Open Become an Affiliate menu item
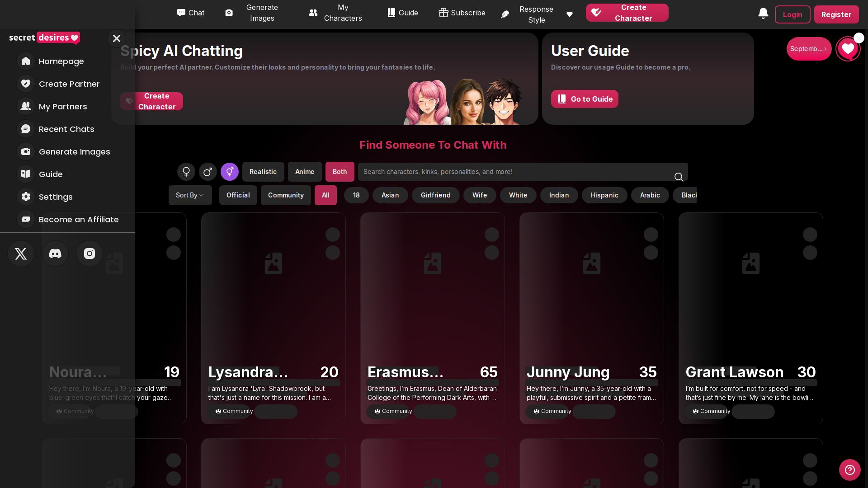This screenshot has width=868, height=488. point(79,220)
